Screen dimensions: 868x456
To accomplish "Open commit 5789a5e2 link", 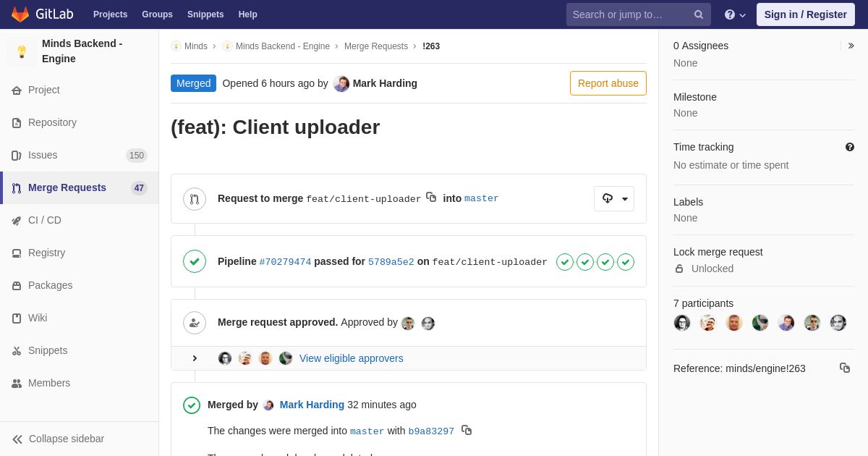I will 391,262.
